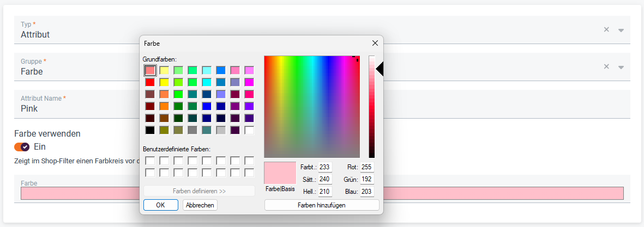Expand the Gruppe dropdown arrow
The width and height of the screenshot is (644, 227).
coord(621,67)
